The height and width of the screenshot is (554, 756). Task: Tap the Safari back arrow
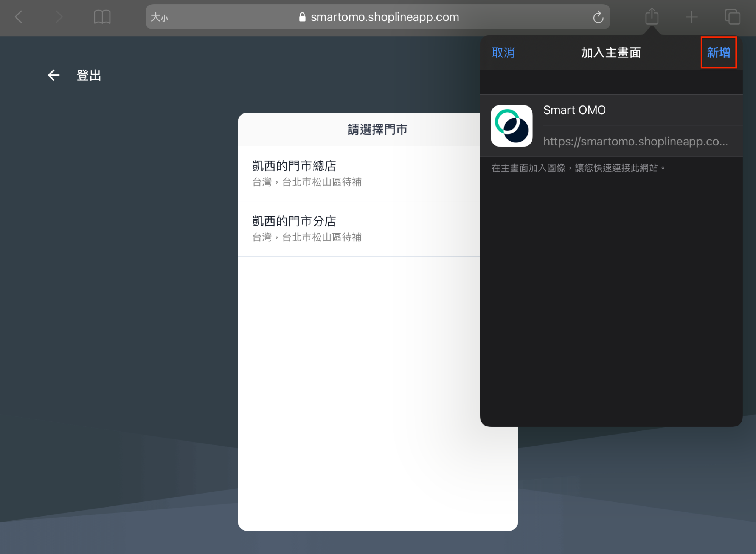click(19, 17)
